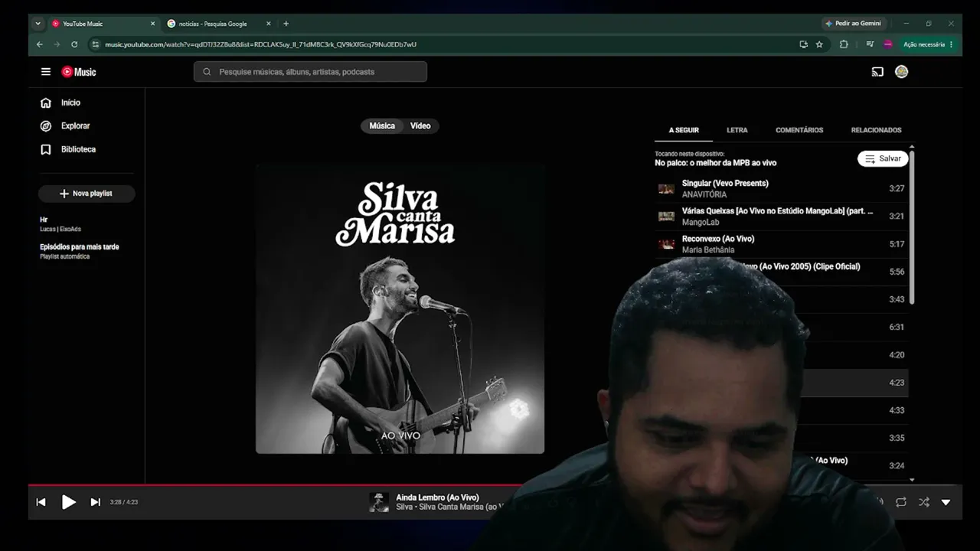This screenshot has width=980, height=551.
Task: Click the Reconvexo track thumbnail
Action: pyautogui.click(x=666, y=244)
